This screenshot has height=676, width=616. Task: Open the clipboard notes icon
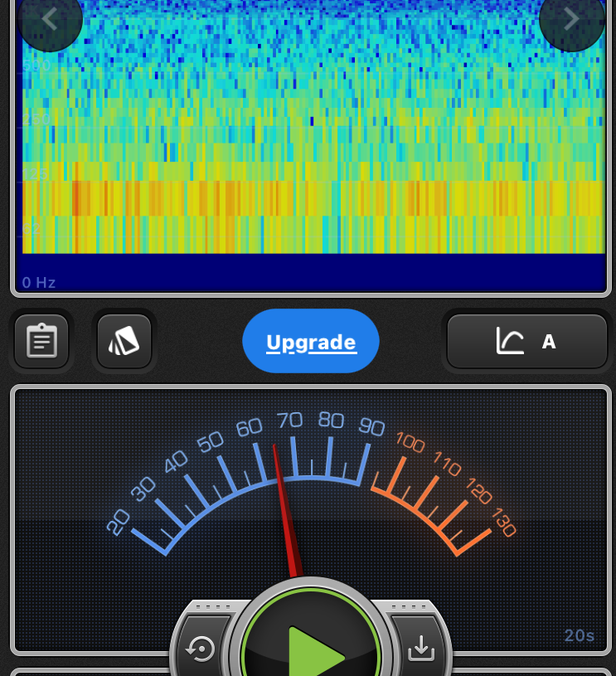point(41,341)
